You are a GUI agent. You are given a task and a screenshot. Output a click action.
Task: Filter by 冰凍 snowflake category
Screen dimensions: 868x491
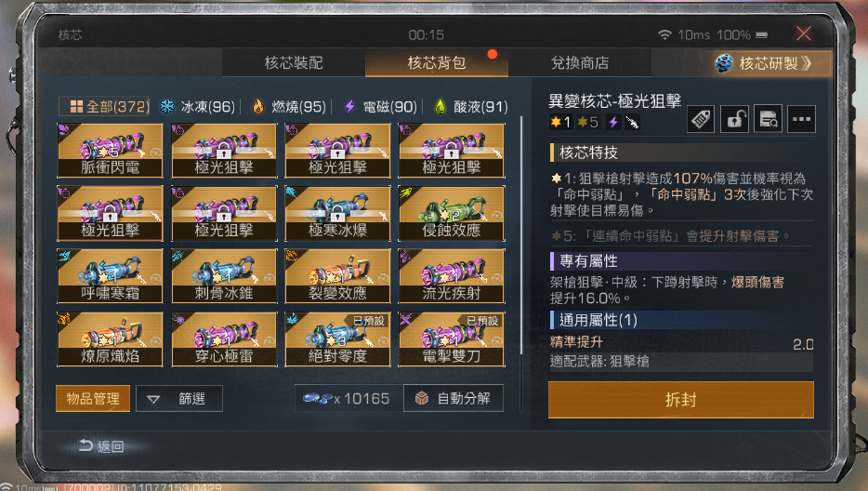197,106
